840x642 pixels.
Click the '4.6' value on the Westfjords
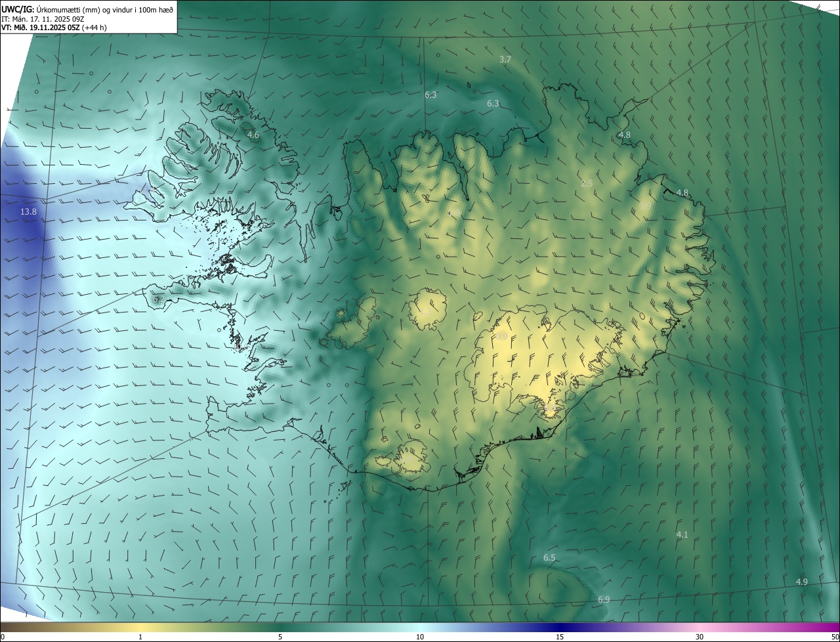(x=253, y=135)
